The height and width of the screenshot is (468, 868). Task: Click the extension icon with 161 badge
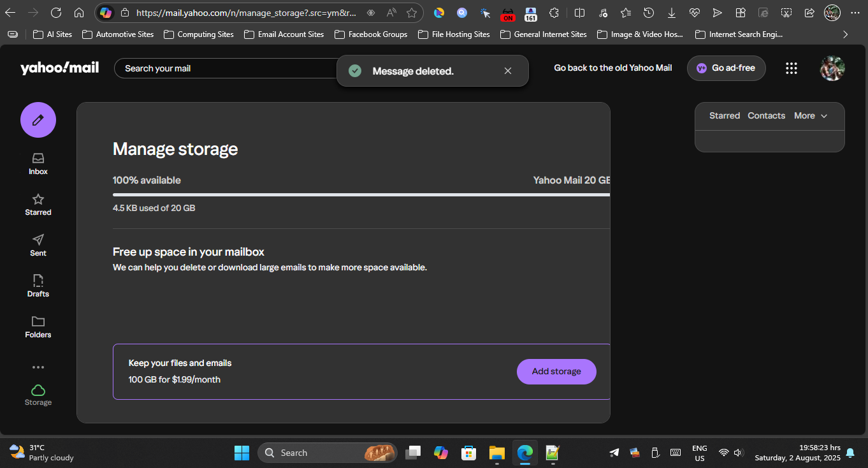point(530,13)
